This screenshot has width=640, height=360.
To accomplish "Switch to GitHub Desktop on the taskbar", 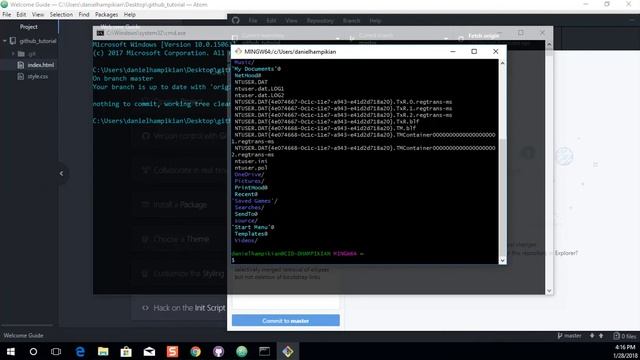I will pyautogui.click(x=218, y=351).
